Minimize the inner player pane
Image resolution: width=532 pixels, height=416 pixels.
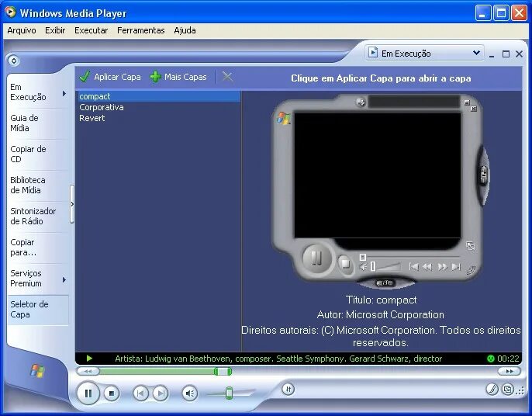[x=492, y=54]
